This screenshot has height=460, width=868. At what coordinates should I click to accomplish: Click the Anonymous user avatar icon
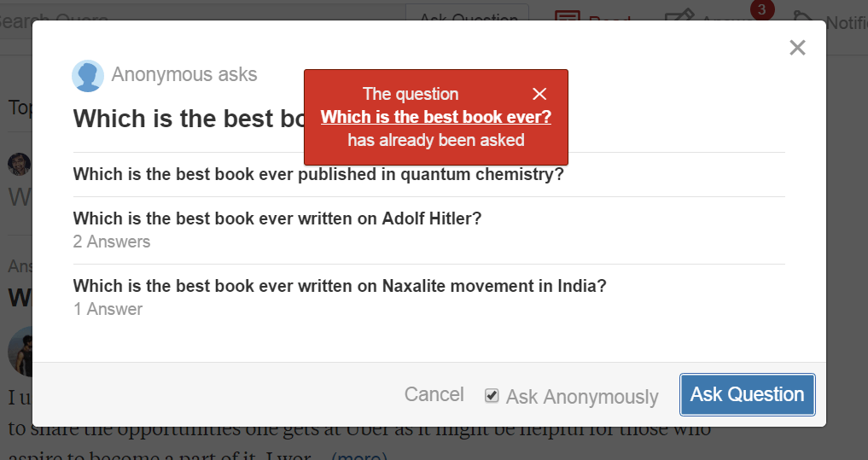click(x=88, y=76)
